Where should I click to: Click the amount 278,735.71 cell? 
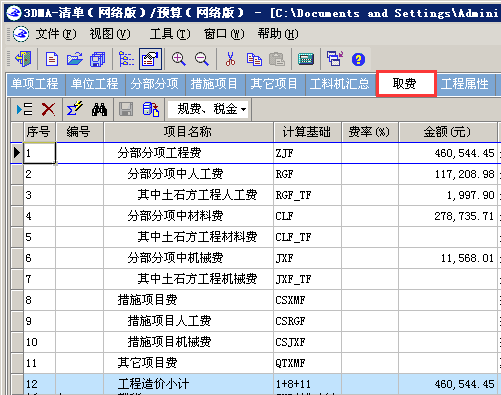[448, 216]
